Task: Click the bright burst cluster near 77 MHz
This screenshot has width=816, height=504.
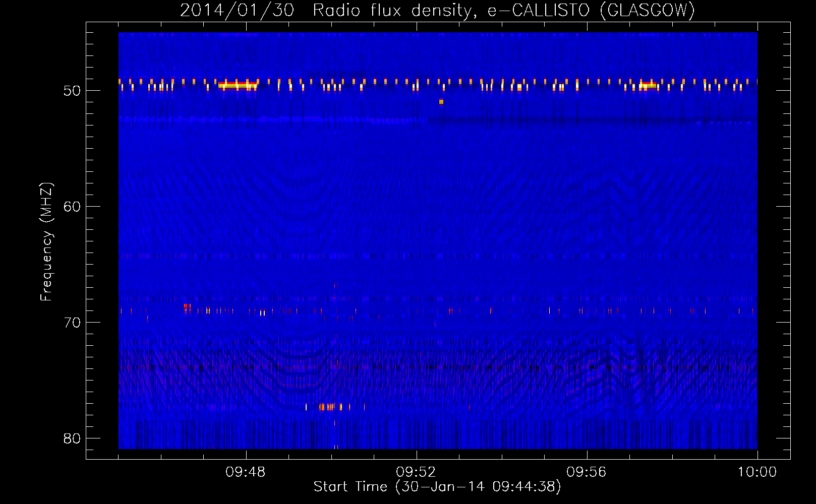Action: tap(334, 407)
